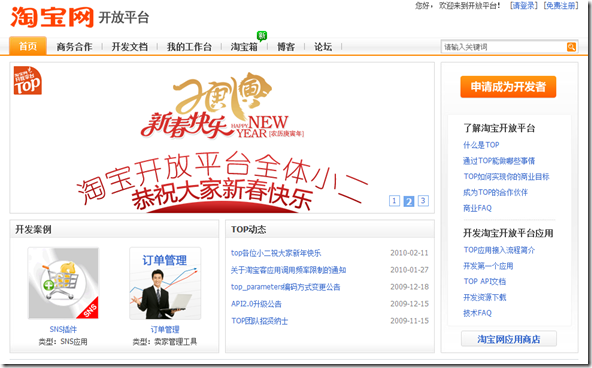
Task: Click the date 2010-02-11
Action: click(409, 253)
